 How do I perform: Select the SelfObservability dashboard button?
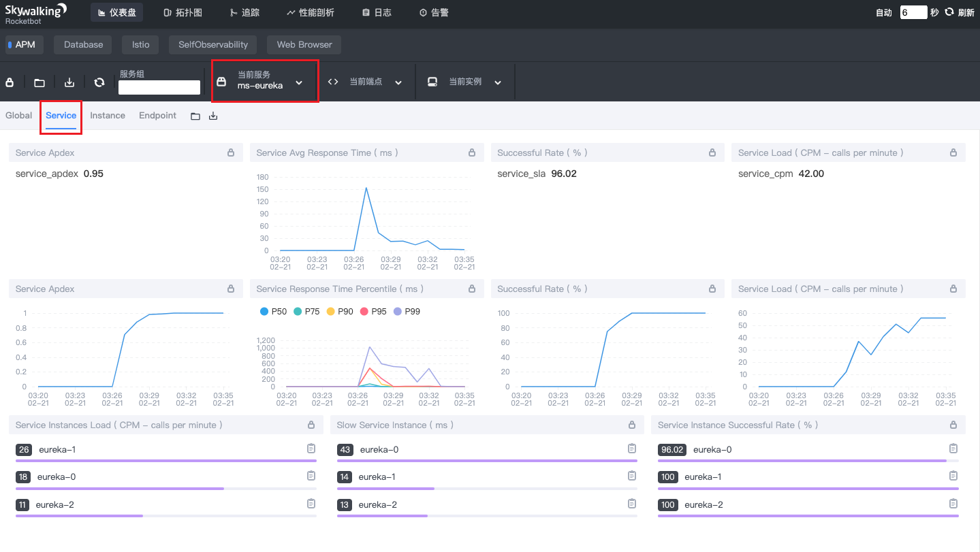point(213,45)
